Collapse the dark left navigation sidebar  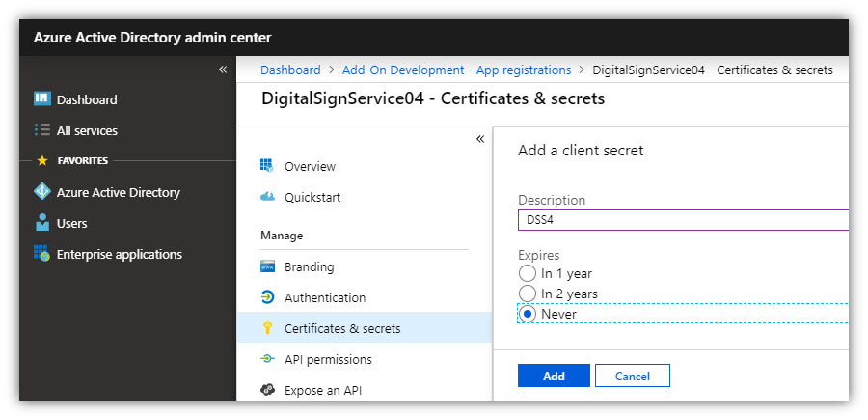[x=223, y=70]
